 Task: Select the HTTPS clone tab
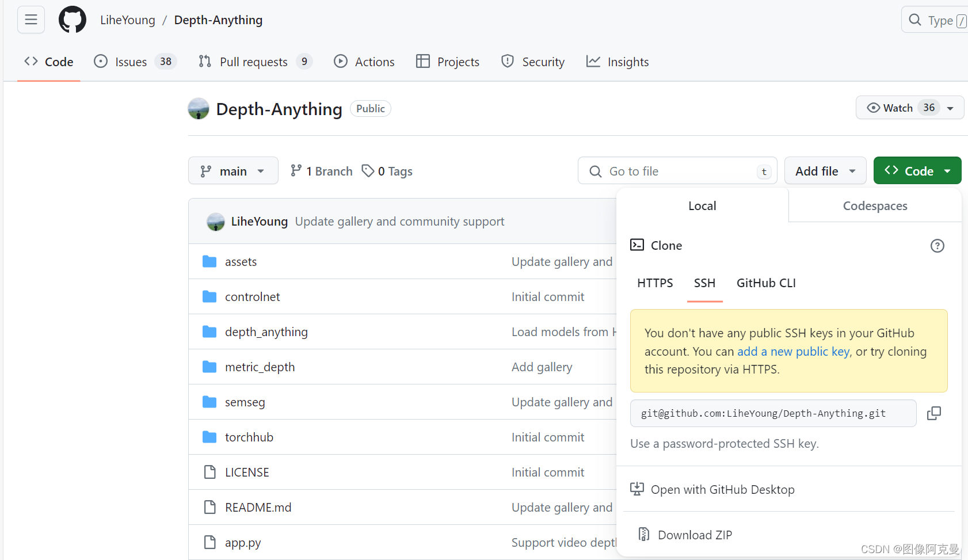tap(654, 283)
